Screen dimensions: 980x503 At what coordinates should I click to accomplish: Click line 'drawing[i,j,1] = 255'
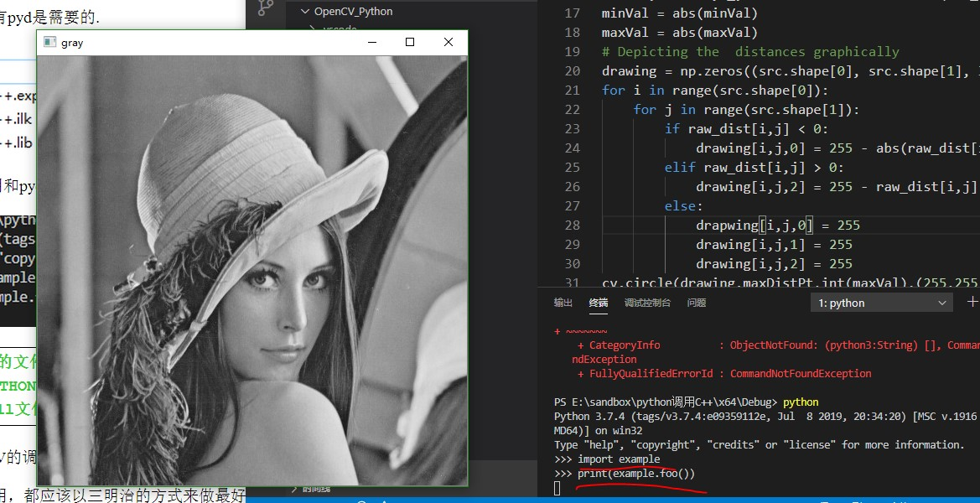coord(774,244)
